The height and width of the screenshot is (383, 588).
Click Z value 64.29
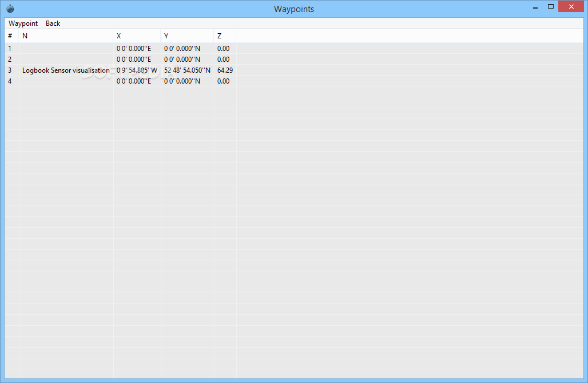(225, 70)
